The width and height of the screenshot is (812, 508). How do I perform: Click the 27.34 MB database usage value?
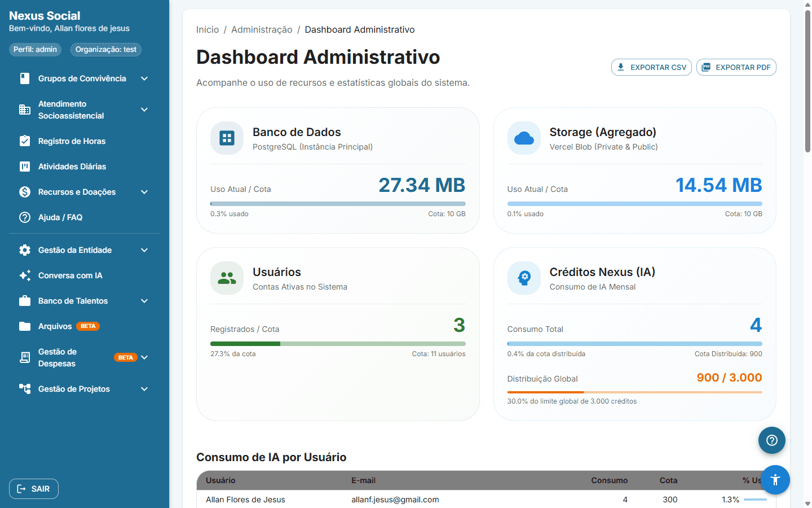pos(422,185)
